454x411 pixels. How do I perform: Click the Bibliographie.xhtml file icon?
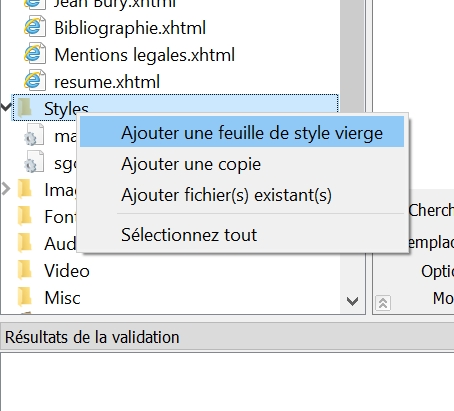click(35, 27)
